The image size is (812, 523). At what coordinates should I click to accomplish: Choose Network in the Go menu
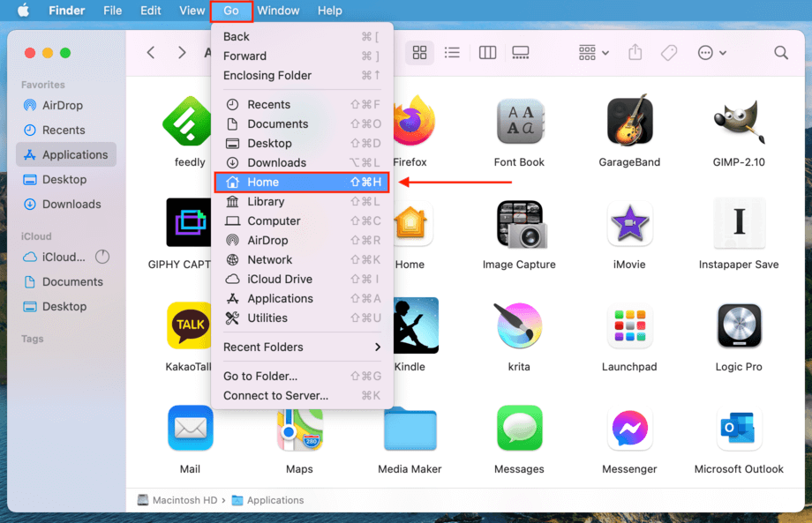pyautogui.click(x=302, y=259)
